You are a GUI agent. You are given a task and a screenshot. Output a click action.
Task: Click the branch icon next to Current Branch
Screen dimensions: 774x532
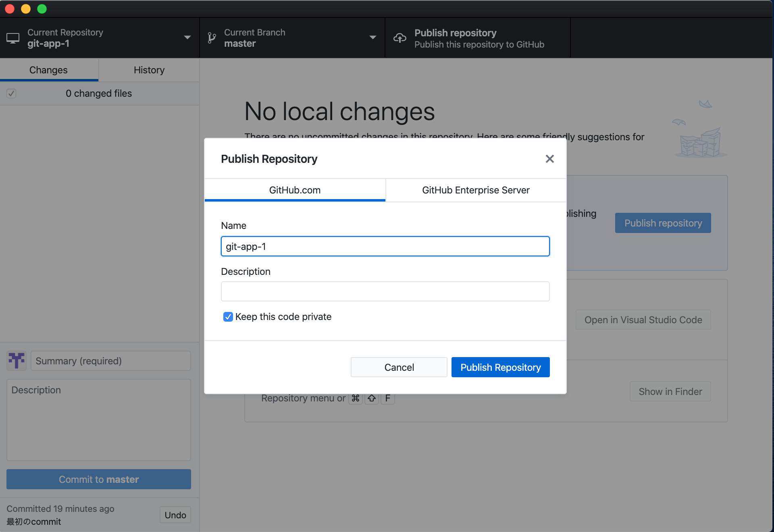coord(212,38)
